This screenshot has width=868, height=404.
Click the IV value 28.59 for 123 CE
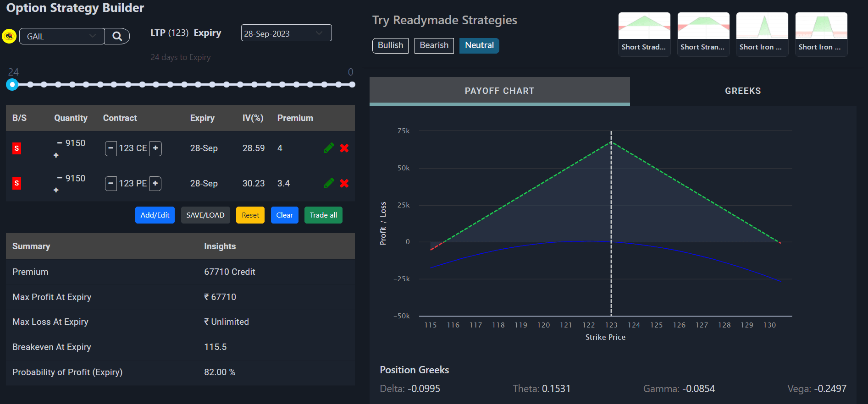[254, 148]
